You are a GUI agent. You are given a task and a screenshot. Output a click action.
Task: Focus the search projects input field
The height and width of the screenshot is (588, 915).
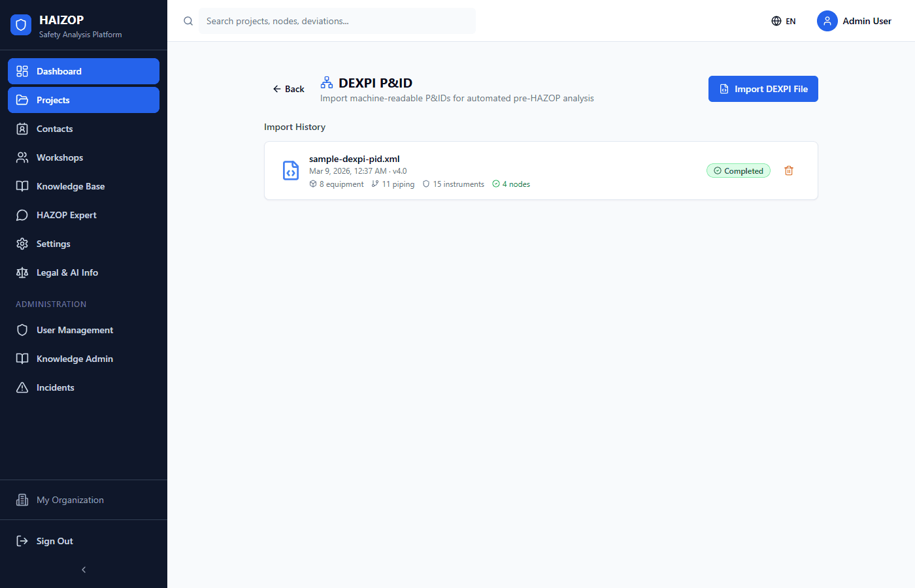coord(337,21)
